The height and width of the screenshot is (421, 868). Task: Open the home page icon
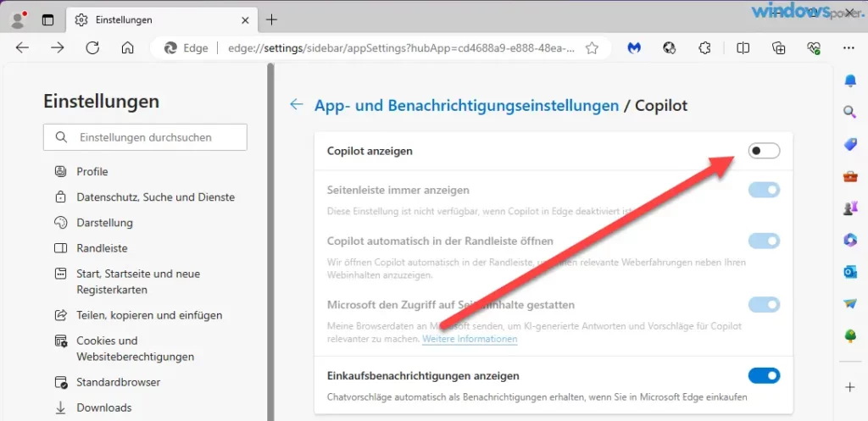tap(127, 48)
